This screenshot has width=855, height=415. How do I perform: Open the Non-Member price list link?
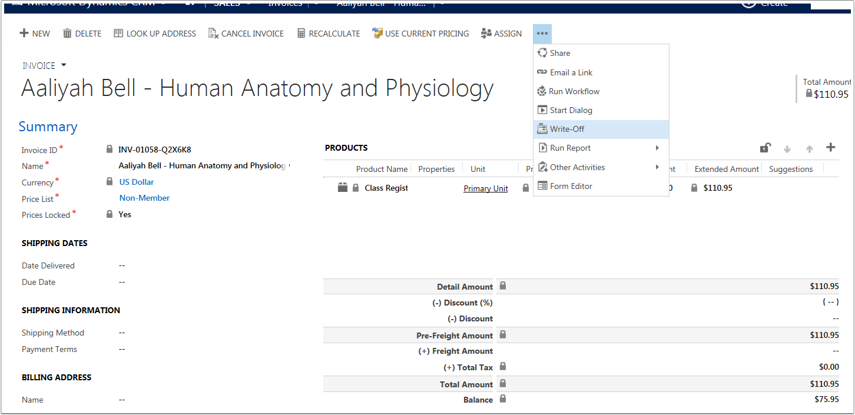click(144, 198)
